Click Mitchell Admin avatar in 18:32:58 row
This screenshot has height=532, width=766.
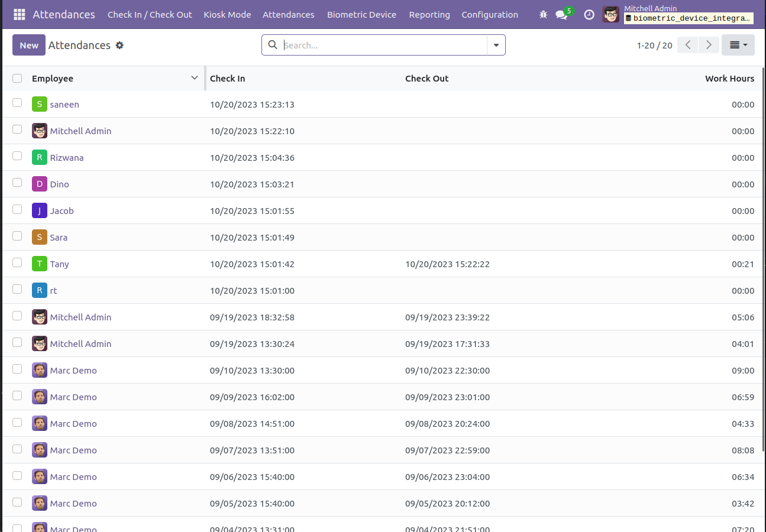(40, 317)
